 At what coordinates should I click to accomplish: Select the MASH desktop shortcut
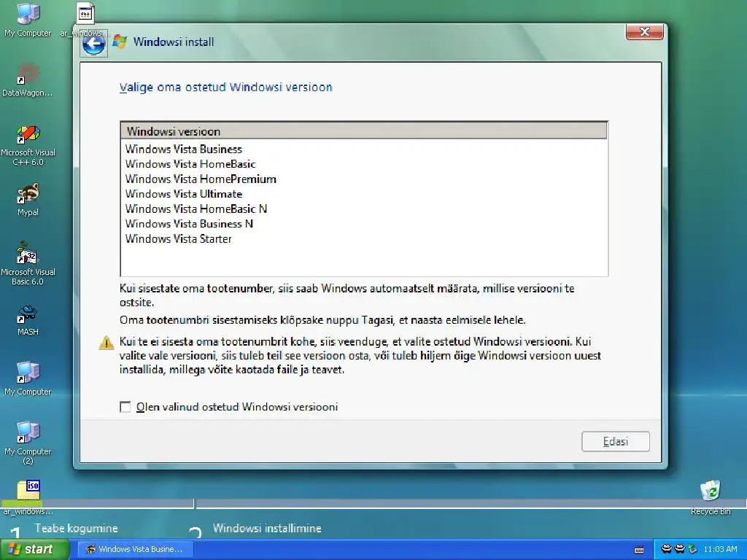coord(28,321)
